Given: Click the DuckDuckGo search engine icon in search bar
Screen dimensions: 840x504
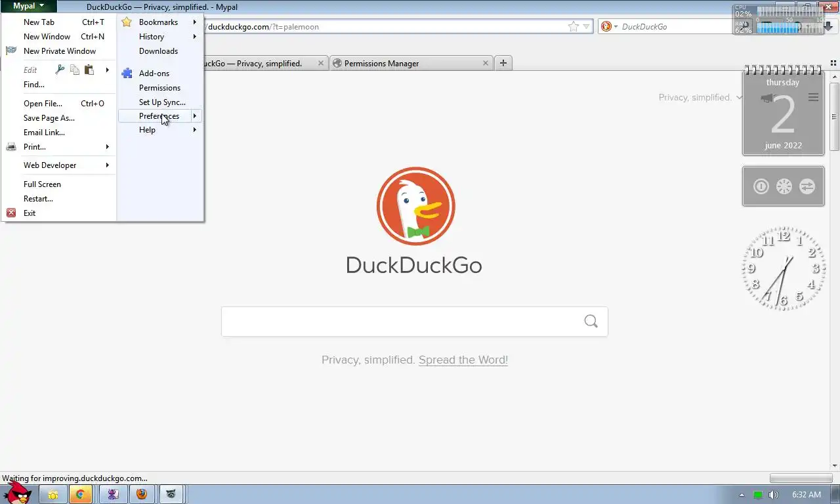Looking at the screenshot, I should click(606, 26).
